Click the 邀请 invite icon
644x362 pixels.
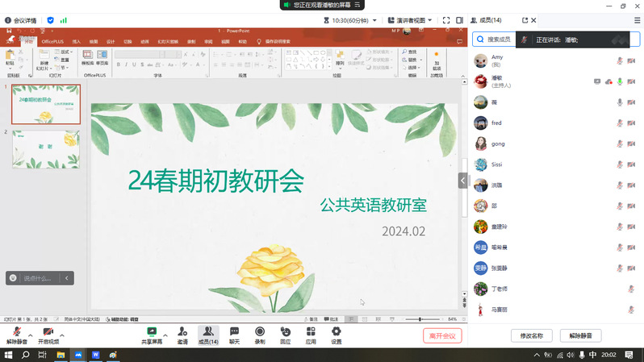(x=182, y=332)
